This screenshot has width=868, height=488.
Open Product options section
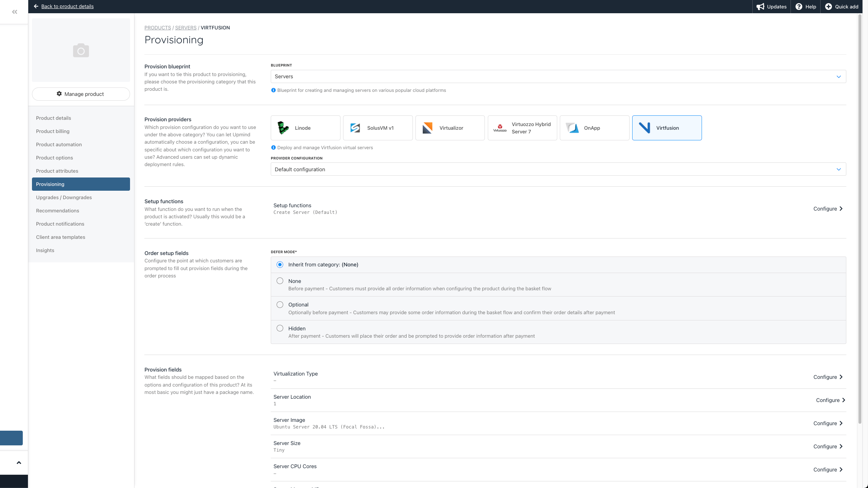[x=81, y=158]
